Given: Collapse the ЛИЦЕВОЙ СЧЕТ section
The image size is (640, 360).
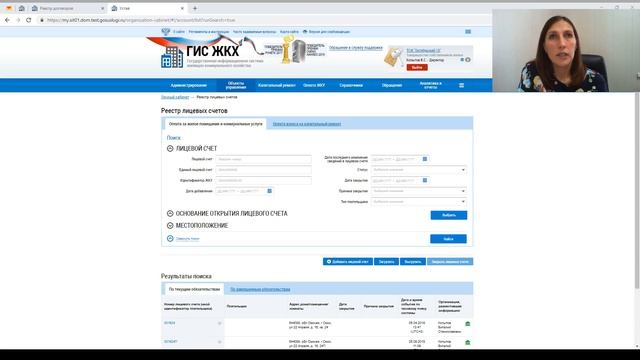Looking at the screenshot, I should coord(170,149).
